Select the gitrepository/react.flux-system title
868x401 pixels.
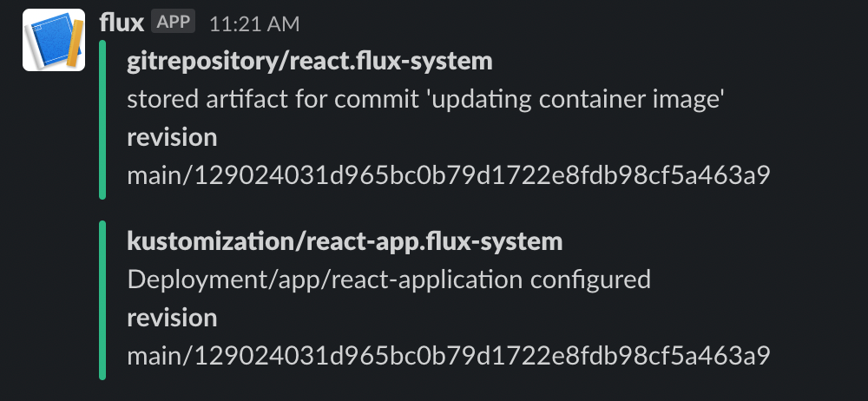[x=310, y=62]
